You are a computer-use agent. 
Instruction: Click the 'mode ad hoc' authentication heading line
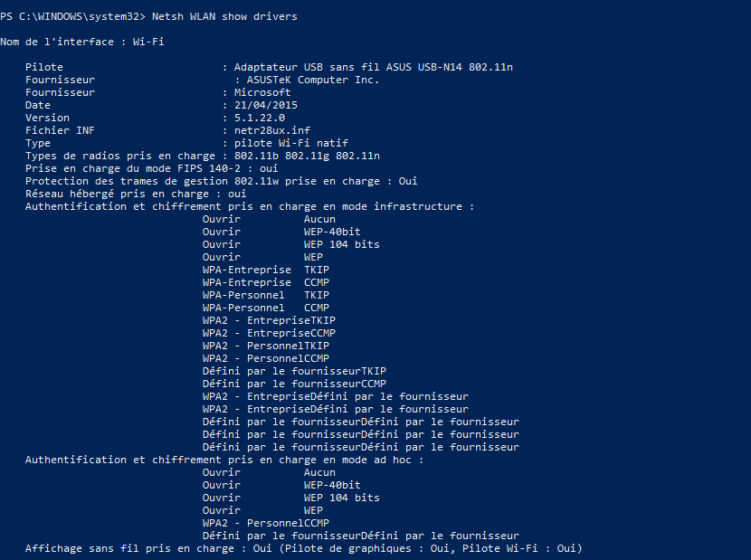pos(223,460)
